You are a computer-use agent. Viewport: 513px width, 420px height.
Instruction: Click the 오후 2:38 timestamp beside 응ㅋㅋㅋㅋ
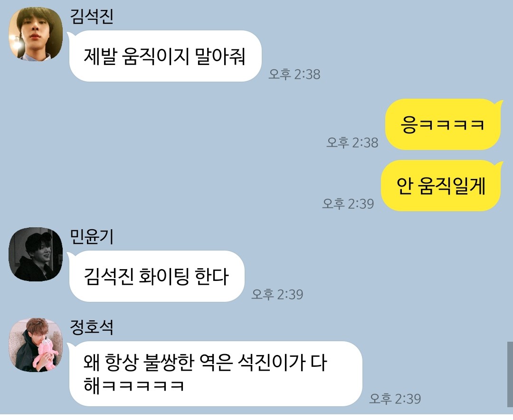click(x=352, y=142)
